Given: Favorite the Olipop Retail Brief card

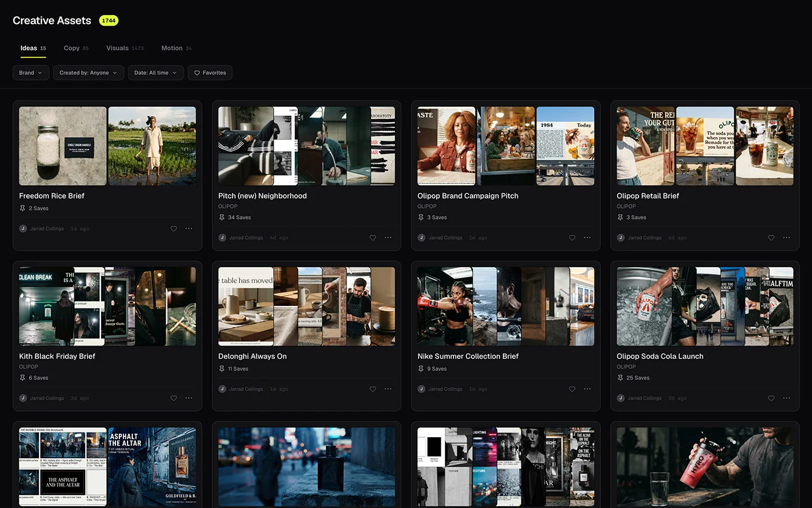Looking at the screenshot, I should coord(771,237).
